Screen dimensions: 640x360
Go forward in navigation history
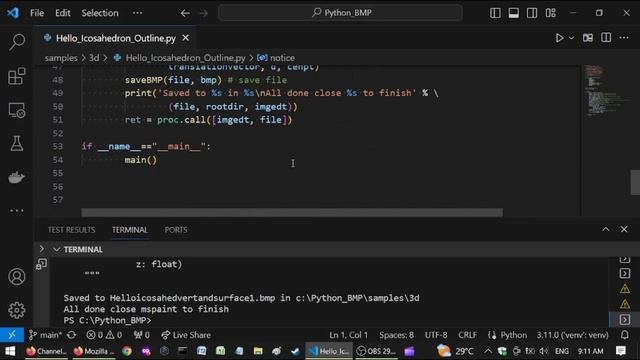[203, 13]
